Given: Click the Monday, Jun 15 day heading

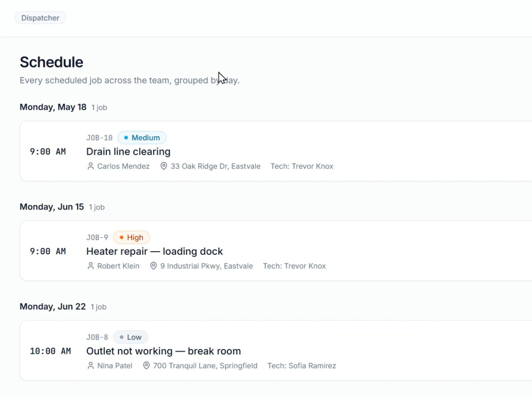Looking at the screenshot, I should (52, 207).
